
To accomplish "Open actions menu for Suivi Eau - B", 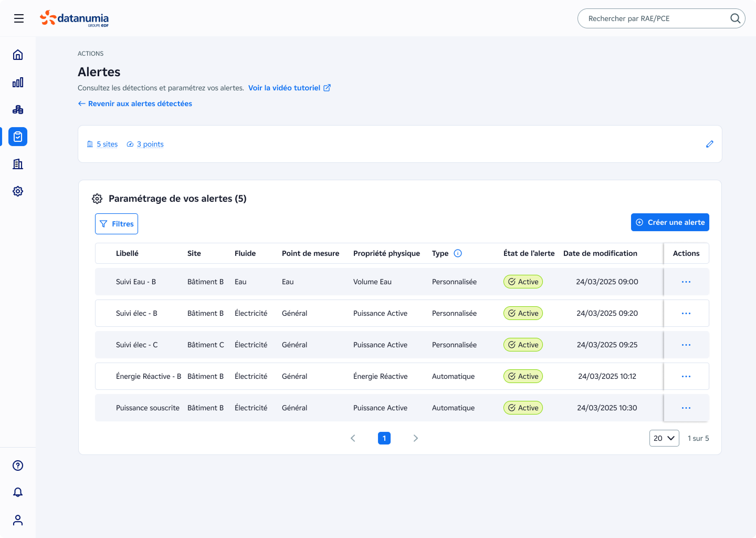I will point(686,282).
